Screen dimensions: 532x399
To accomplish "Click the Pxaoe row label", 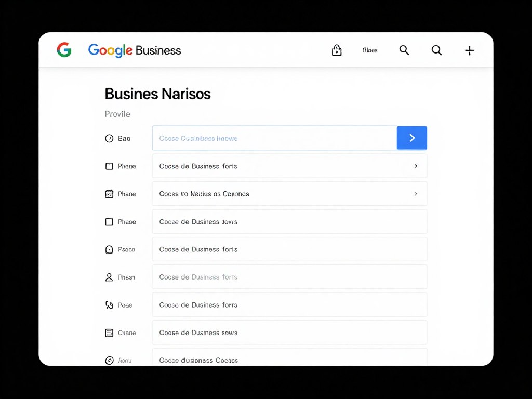I will click(x=127, y=250).
